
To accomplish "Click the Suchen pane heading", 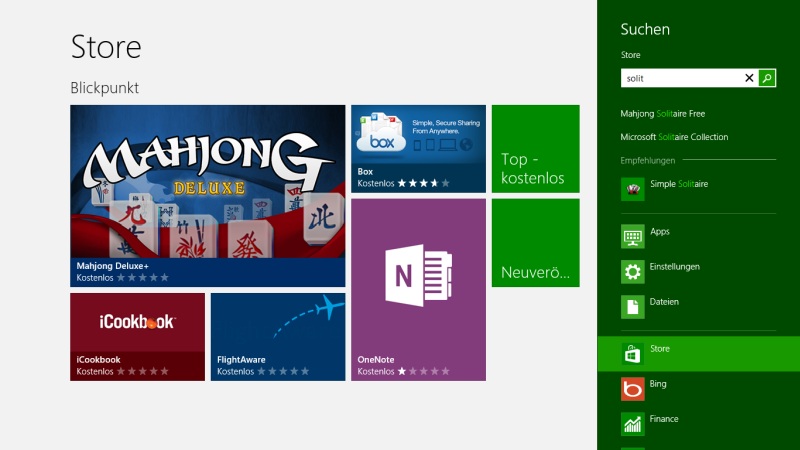I will [x=645, y=29].
